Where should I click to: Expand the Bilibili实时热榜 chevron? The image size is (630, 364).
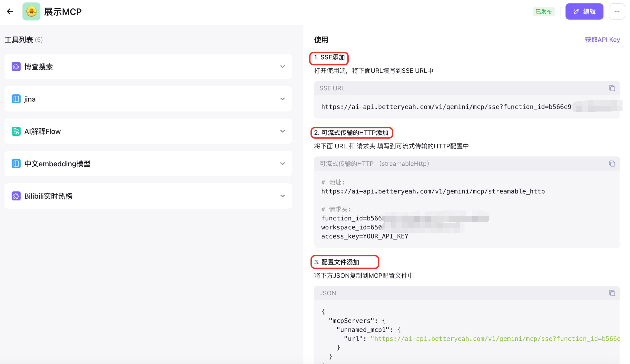(282, 196)
